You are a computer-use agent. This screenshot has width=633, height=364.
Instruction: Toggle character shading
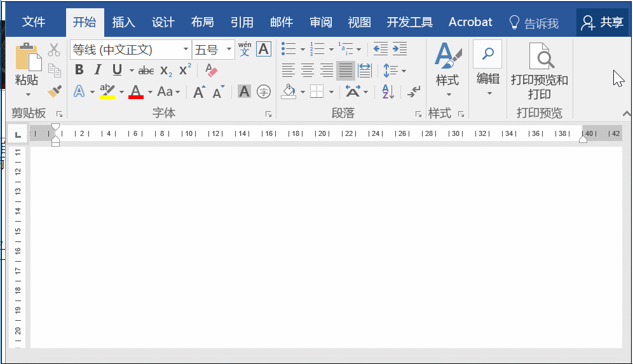click(244, 91)
